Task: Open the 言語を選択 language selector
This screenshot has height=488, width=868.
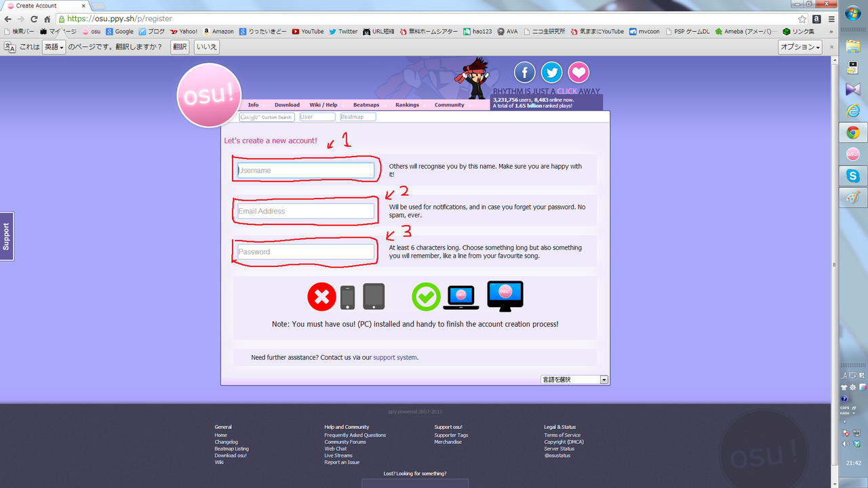Action: [x=574, y=380]
